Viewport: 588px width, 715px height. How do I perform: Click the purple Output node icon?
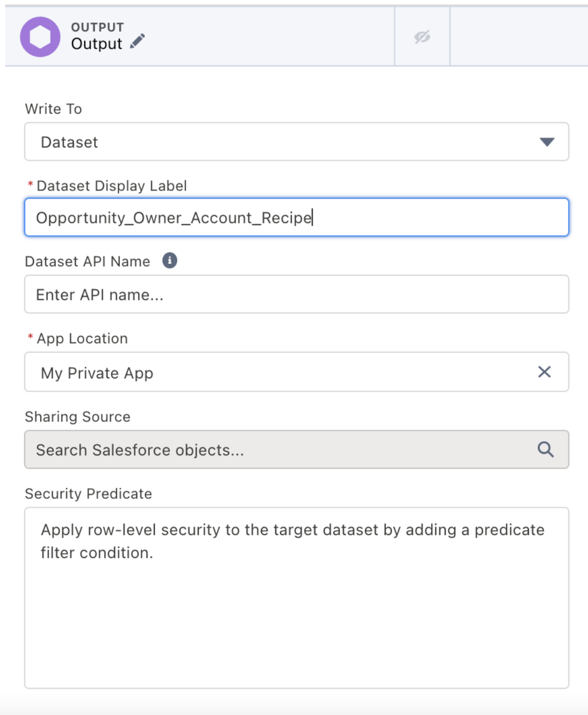[x=40, y=37]
